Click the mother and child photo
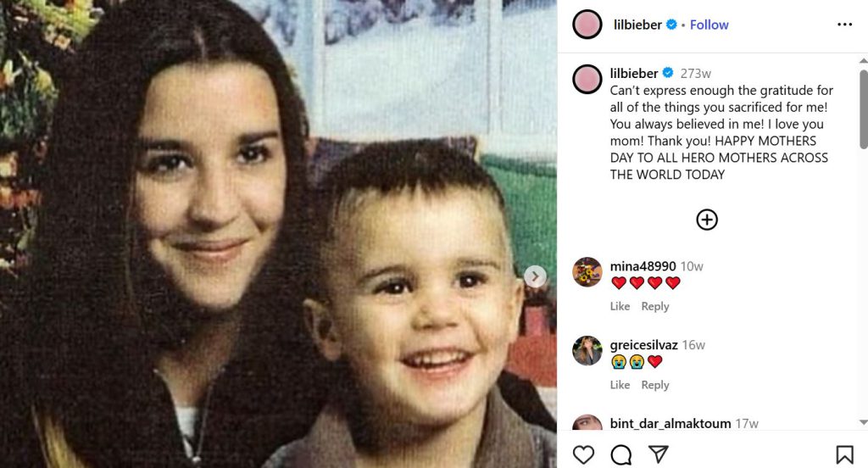 [278, 234]
